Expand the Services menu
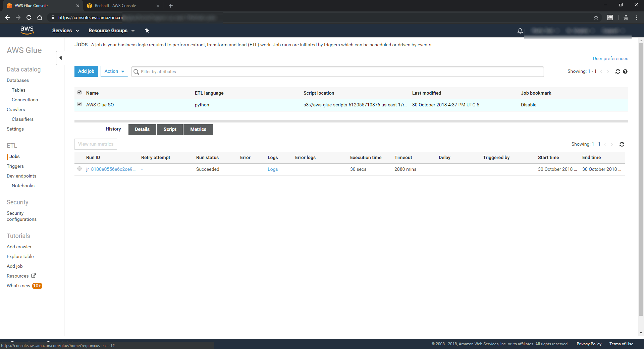This screenshot has height=349, width=644. tap(65, 31)
